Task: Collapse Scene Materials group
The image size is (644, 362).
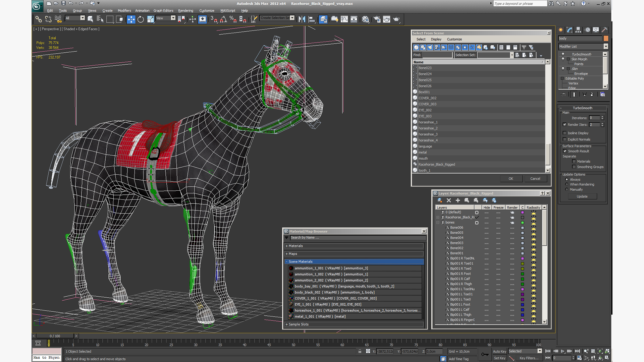Action: click(x=354, y=262)
